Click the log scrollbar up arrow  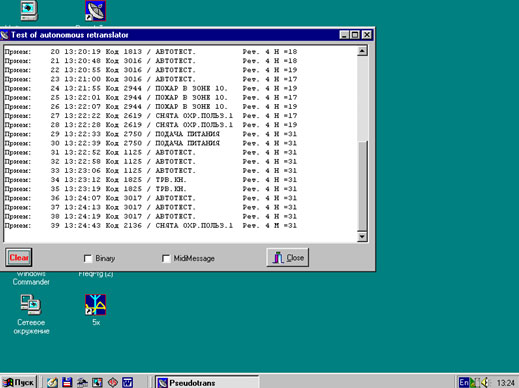pyautogui.click(x=362, y=51)
